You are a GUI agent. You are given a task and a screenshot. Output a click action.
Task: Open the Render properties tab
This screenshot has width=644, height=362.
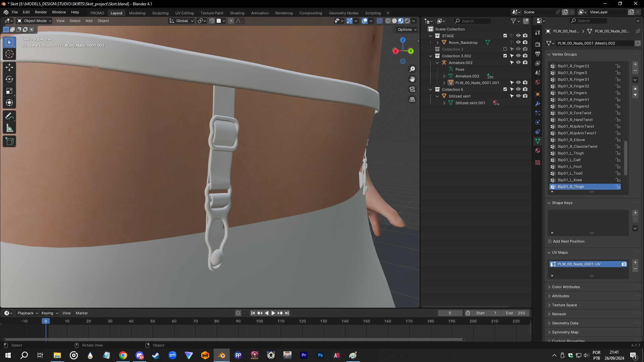point(538,45)
